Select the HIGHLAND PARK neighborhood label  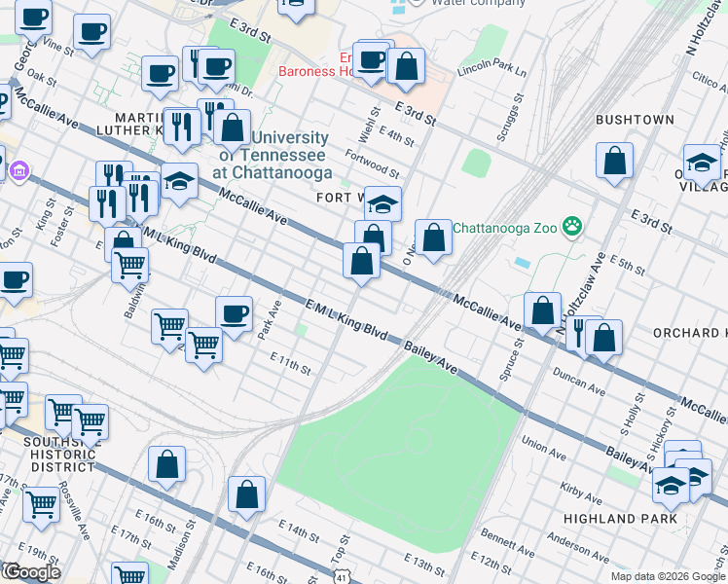pyautogui.click(x=620, y=519)
